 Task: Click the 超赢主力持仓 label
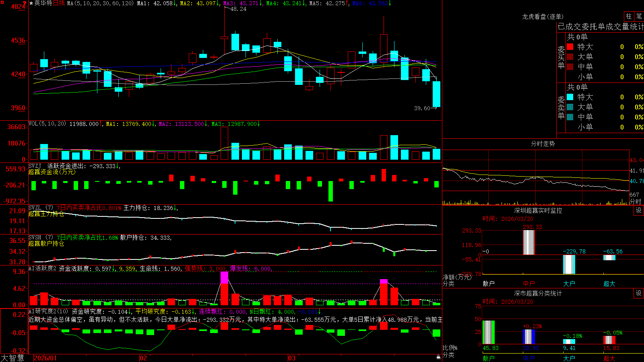[46, 214]
